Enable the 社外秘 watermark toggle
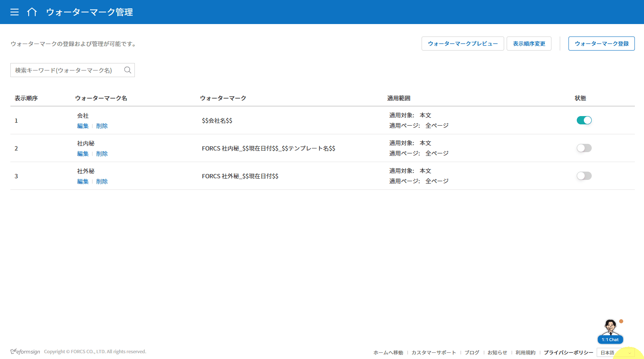The image size is (644, 359). coord(584,176)
